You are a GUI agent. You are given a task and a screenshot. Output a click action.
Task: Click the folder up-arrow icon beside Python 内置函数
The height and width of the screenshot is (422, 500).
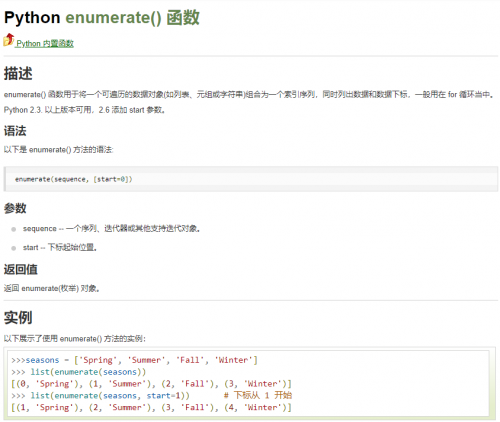point(9,40)
